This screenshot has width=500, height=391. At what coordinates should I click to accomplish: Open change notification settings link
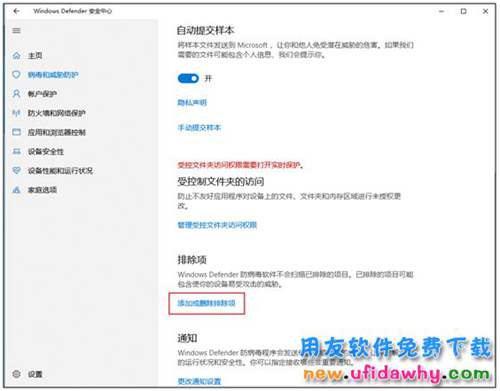(x=199, y=381)
